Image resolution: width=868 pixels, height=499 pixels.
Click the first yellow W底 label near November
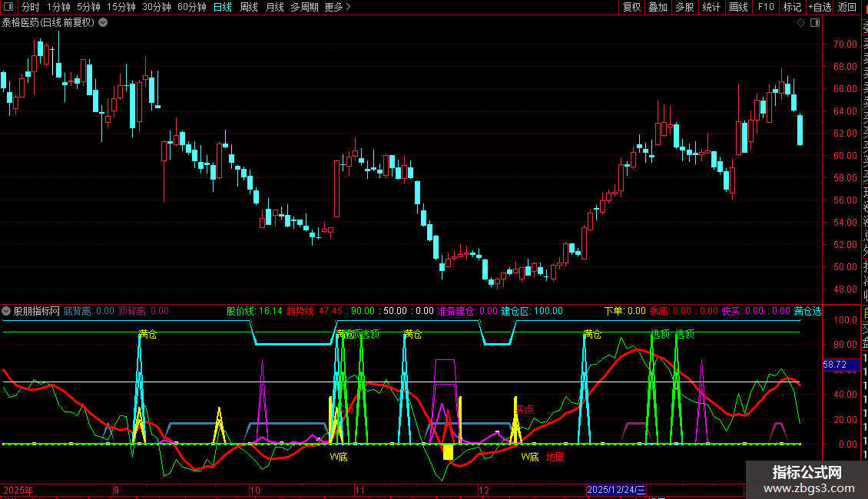pyautogui.click(x=339, y=457)
